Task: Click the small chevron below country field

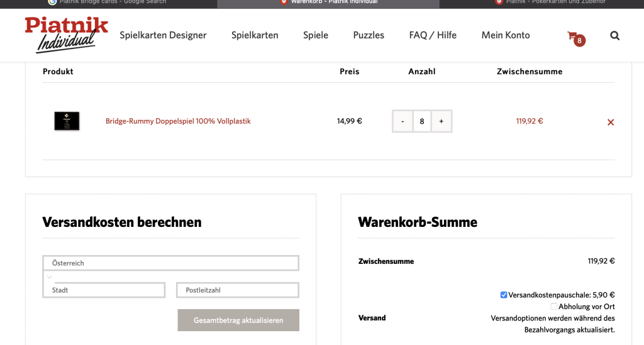Action: [49, 277]
